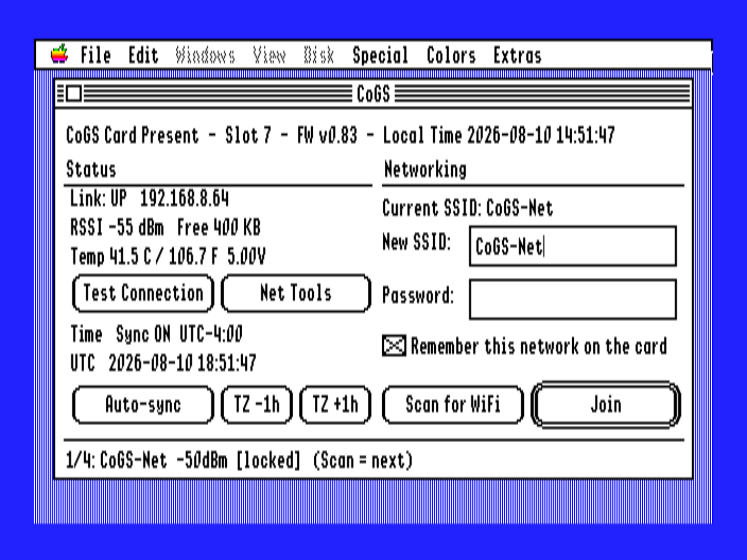Image resolution: width=747 pixels, height=560 pixels.
Task: Click the 'UTC 2026-08-10 18:51:47' line
Action: (x=163, y=363)
